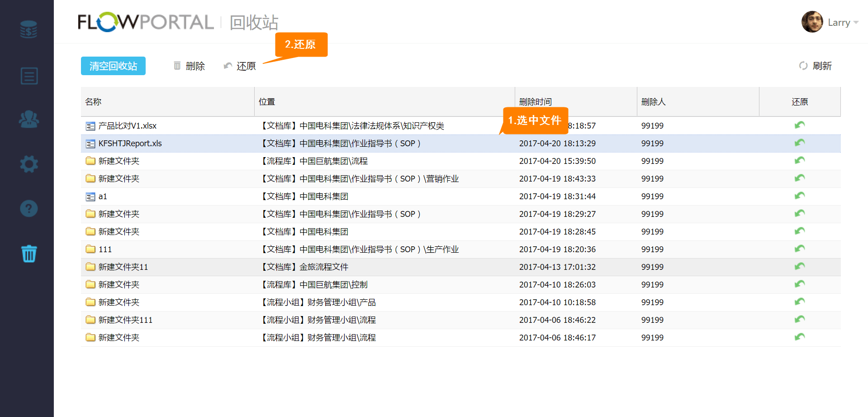Image resolution: width=868 pixels, height=417 pixels.
Task: Open the document list sidebar icon
Action: tap(28, 76)
